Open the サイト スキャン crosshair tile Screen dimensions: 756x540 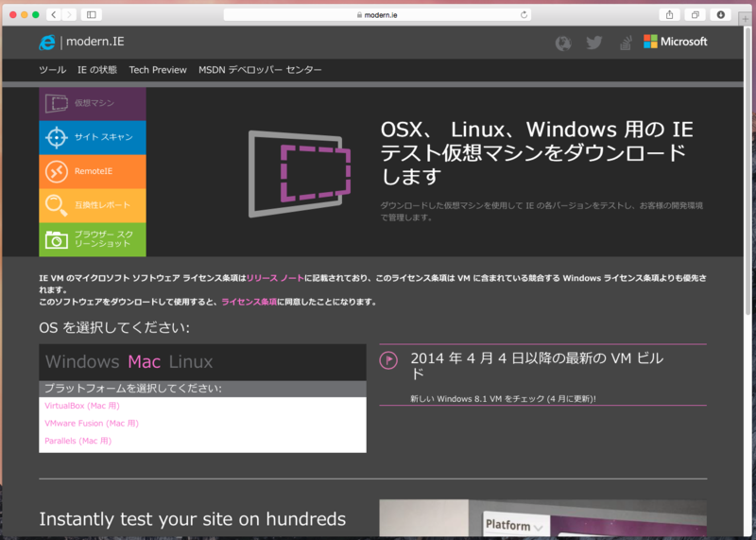click(x=93, y=137)
